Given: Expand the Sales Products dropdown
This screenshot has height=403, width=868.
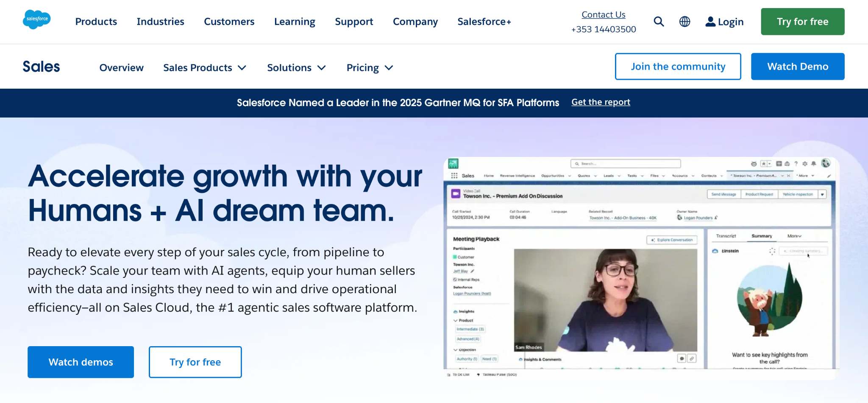Looking at the screenshot, I should [205, 68].
